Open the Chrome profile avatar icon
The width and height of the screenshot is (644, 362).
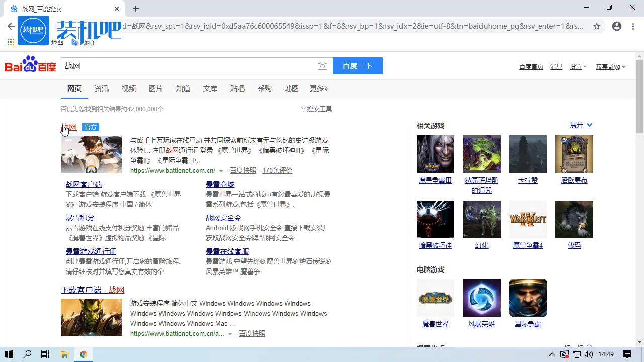[617, 26]
